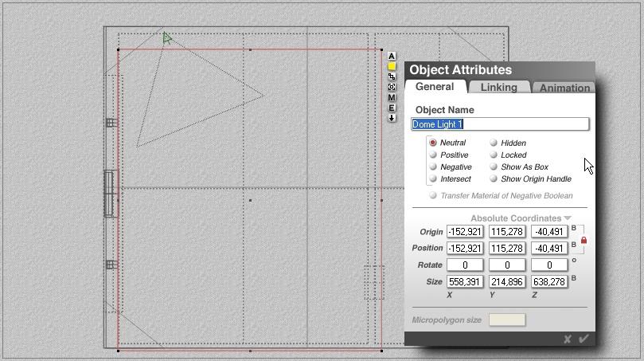Image resolution: width=644 pixels, height=361 pixels.
Task: Select the Intersect radio button
Action: (433, 179)
